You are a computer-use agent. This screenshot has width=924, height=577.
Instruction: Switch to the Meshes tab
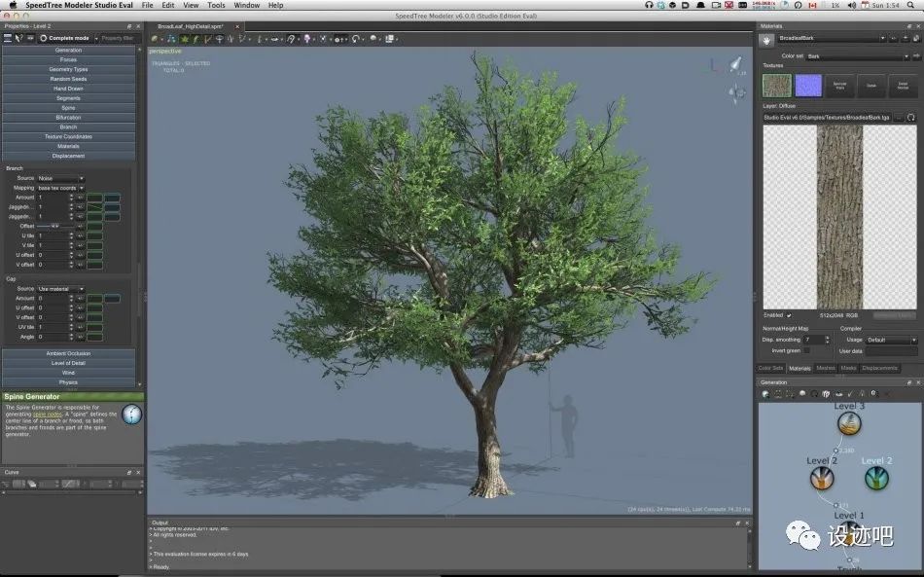tap(827, 368)
